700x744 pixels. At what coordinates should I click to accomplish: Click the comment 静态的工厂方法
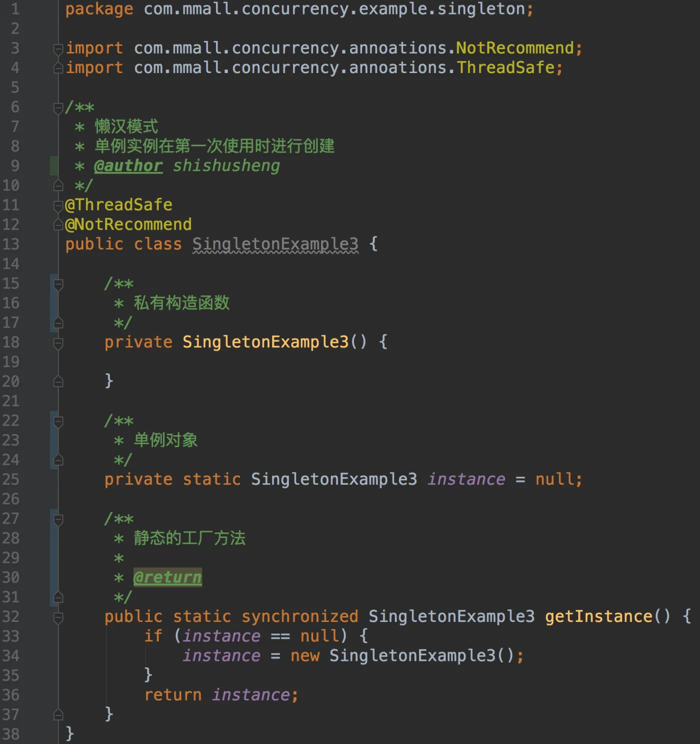[189, 538]
